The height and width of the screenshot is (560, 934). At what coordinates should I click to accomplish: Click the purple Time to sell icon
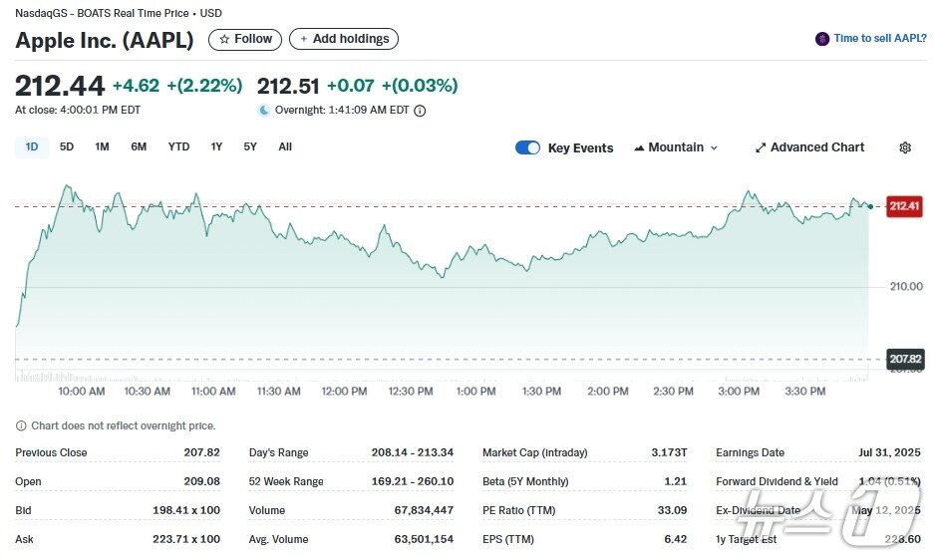click(821, 39)
